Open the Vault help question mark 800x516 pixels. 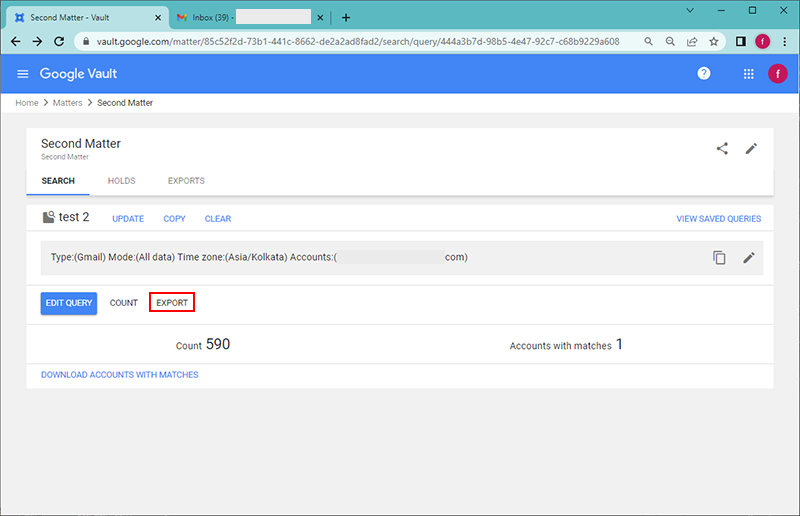tap(704, 73)
